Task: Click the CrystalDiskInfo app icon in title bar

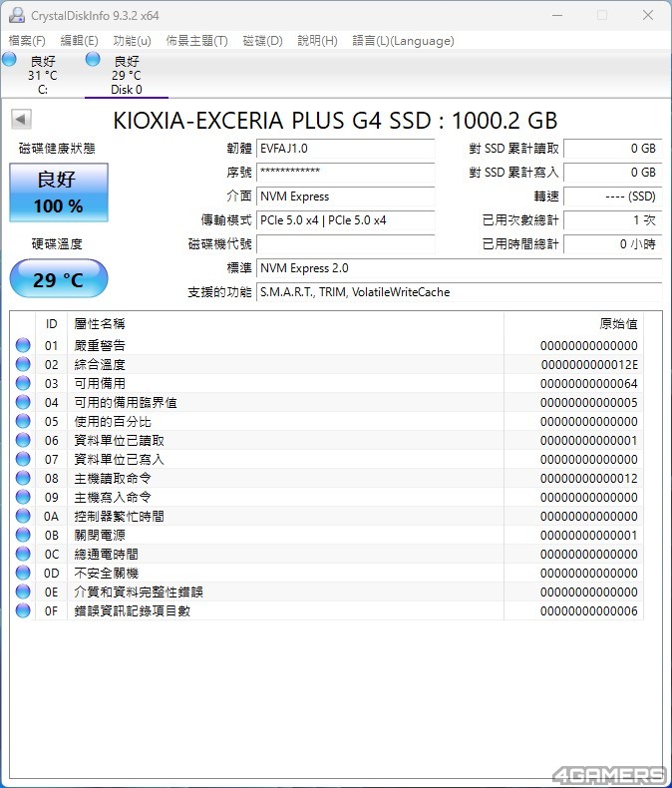Action: point(17,15)
